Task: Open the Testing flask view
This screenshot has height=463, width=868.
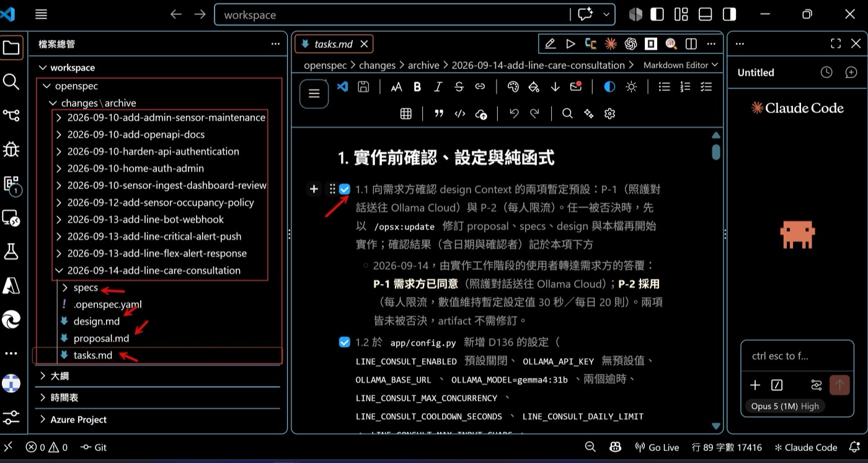Action: pyautogui.click(x=11, y=251)
